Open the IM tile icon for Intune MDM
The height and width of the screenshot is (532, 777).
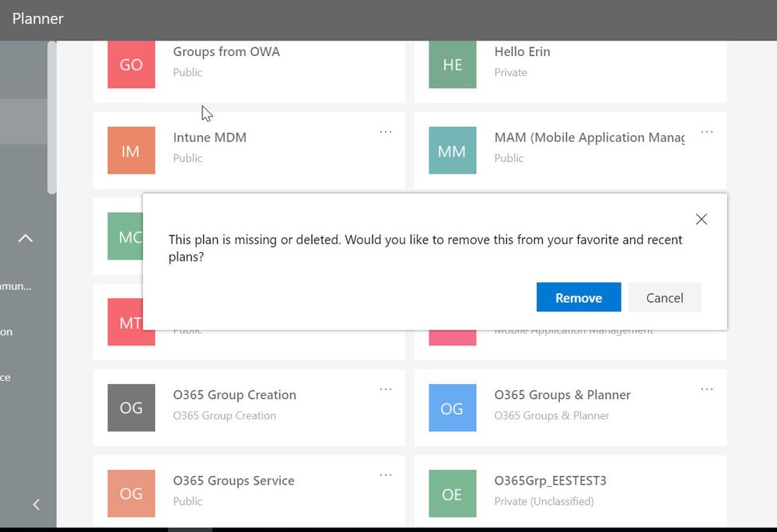click(x=131, y=151)
